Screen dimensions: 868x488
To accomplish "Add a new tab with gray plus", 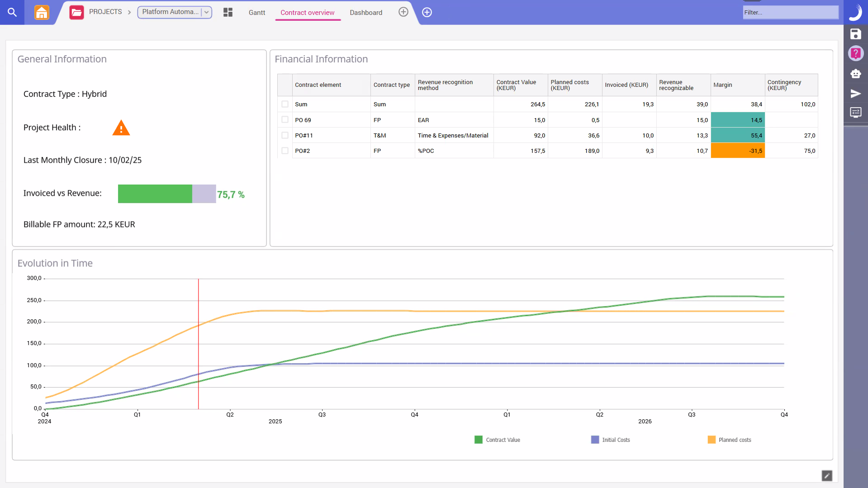I will [403, 12].
